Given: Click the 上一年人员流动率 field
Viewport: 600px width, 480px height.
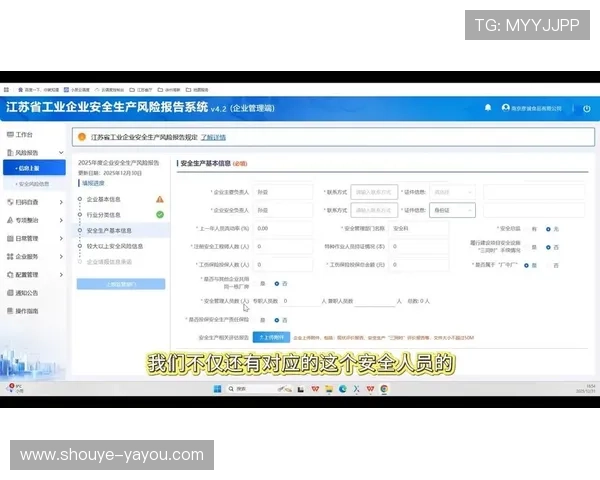Looking at the screenshot, I should coord(282,229).
